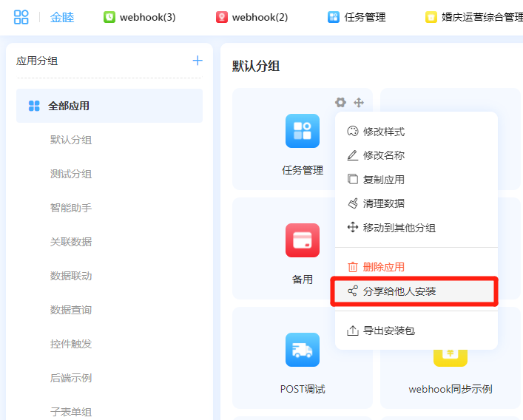Click 删除应用 in the context menu
This screenshot has width=523, height=420.
(x=383, y=267)
